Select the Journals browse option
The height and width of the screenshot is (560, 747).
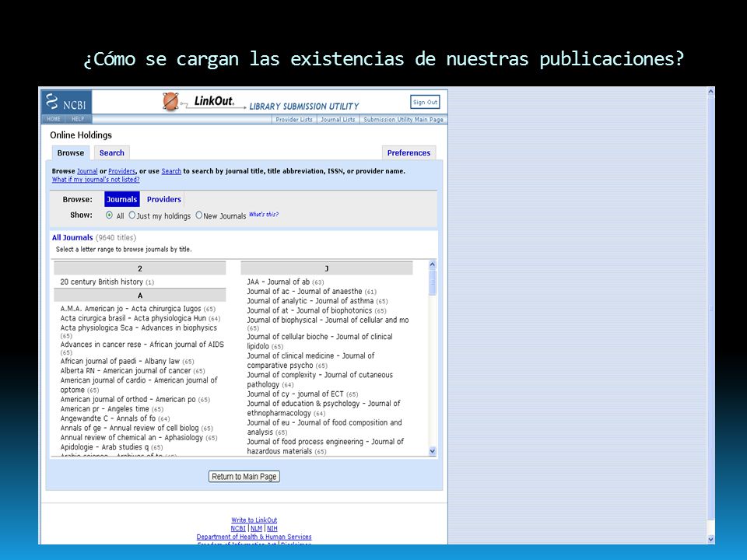click(x=121, y=200)
